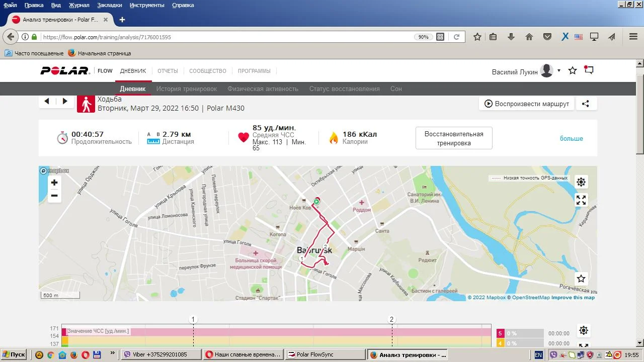The height and width of the screenshot is (362, 644).
Task: Click the 'Восстановительная тренировка' button
Action: tap(454, 138)
